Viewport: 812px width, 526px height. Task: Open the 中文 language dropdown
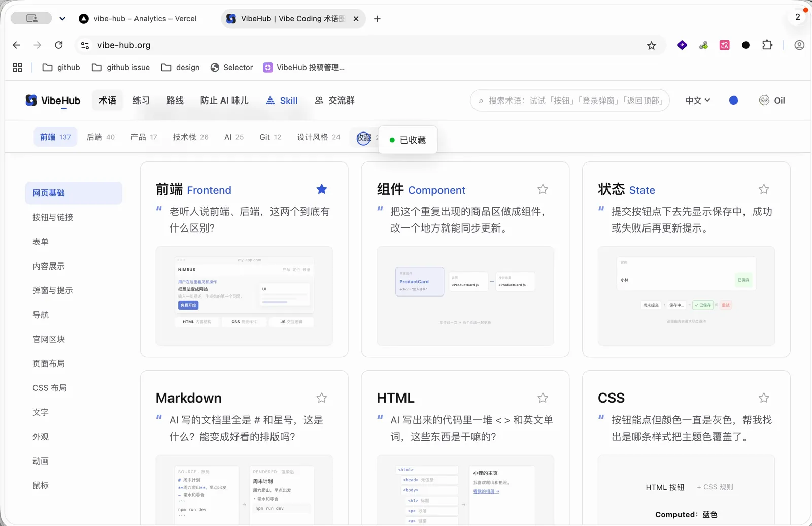pyautogui.click(x=698, y=101)
